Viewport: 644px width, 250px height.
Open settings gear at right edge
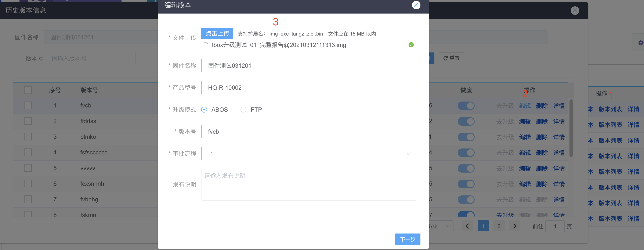640,43
